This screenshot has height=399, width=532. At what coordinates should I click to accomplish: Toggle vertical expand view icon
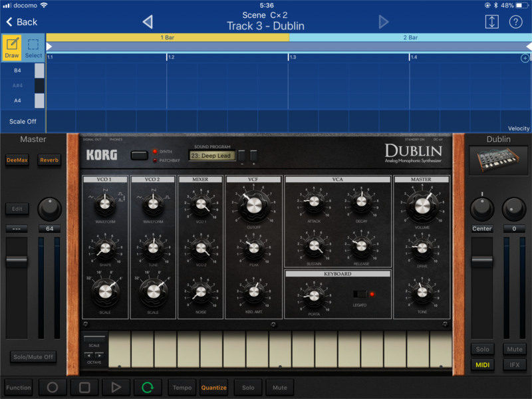491,22
